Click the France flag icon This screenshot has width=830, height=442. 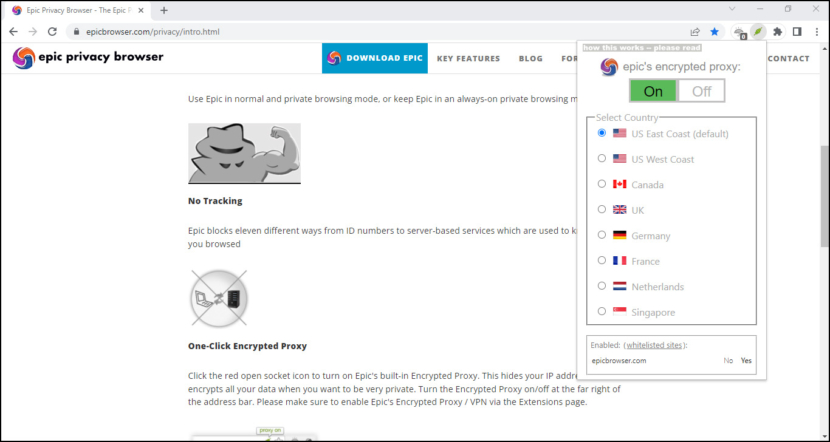[619, 260]
